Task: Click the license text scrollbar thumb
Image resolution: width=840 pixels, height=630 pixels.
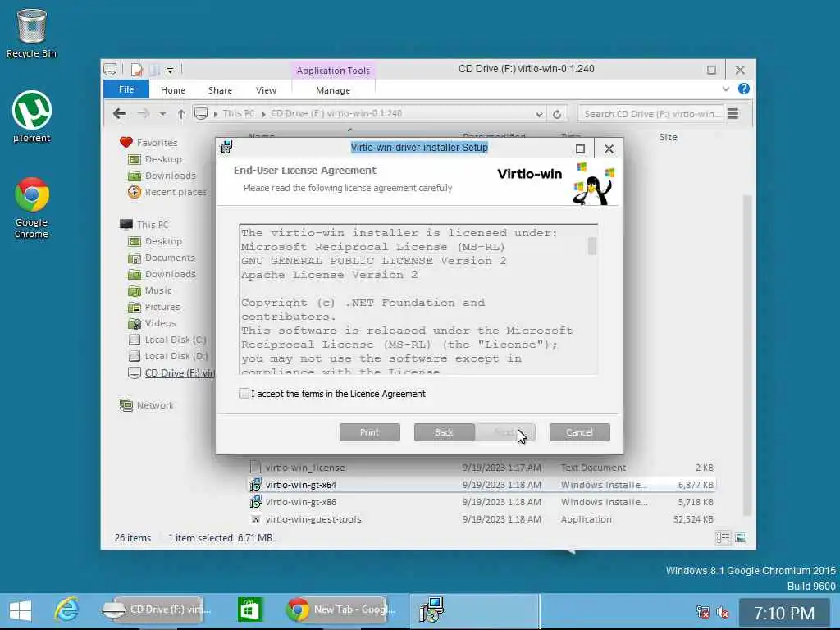Action: (592, 246)
